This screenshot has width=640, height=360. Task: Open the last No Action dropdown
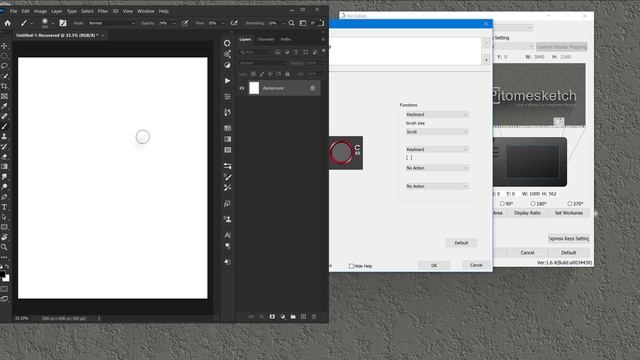tap(437, 186)
